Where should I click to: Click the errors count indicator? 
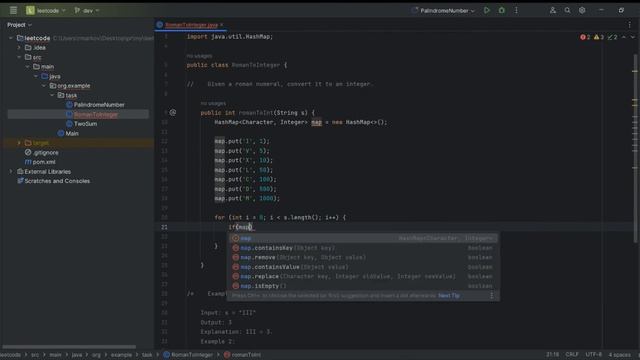(585, 37)
